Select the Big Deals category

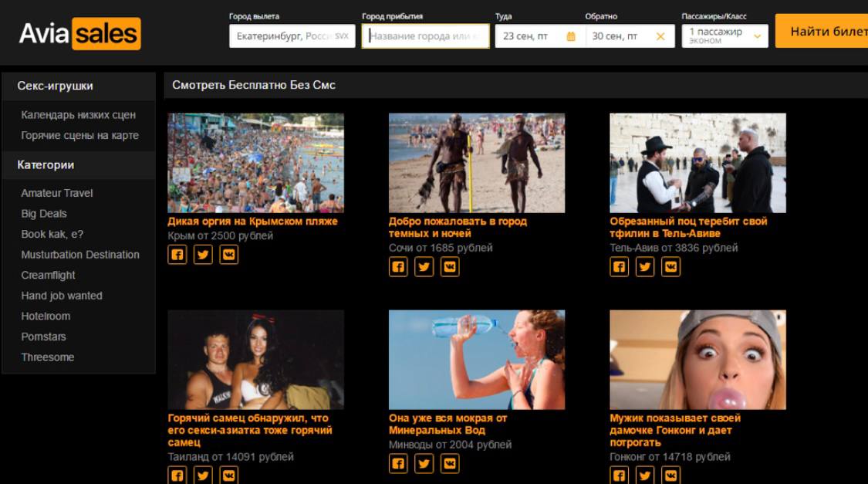(x=44, y=214)
